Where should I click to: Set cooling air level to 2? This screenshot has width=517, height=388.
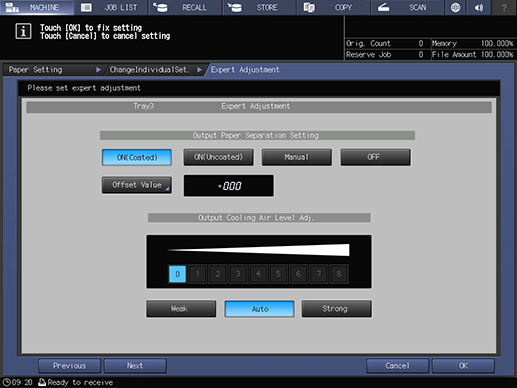(x=218, y=274)
